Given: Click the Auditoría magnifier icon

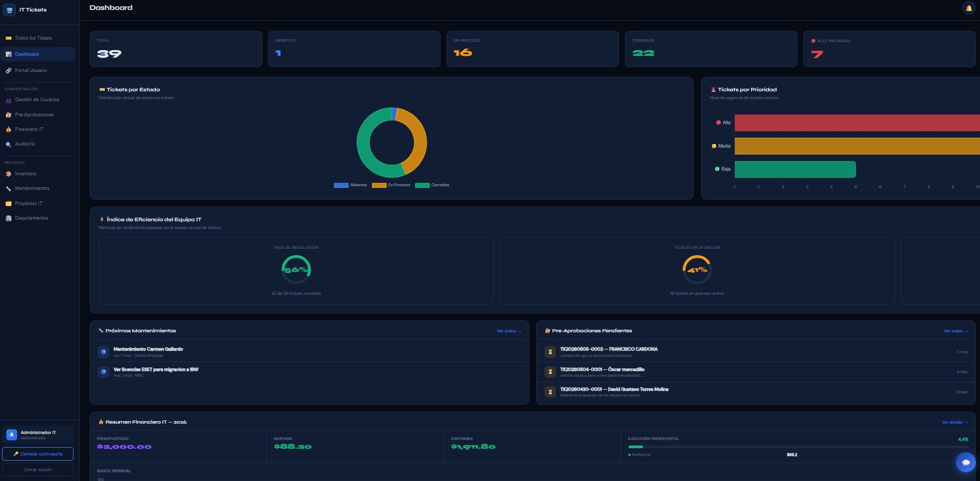Looking at the screenshot, I should pyautogui.click(x=8, y=145).
